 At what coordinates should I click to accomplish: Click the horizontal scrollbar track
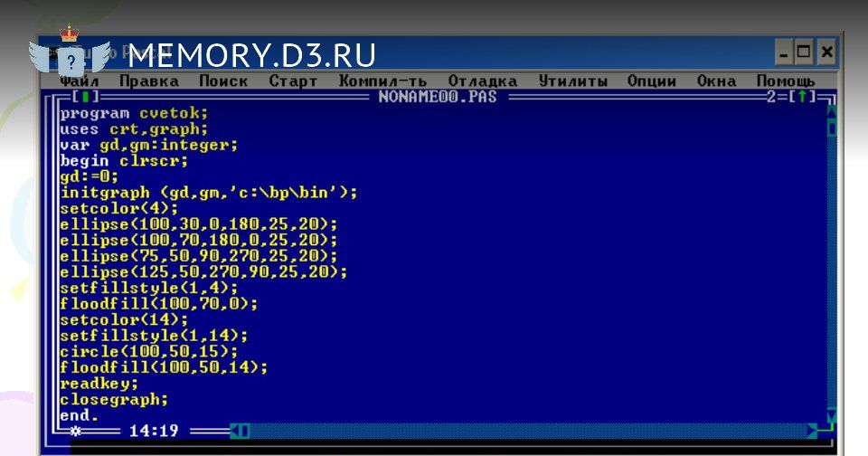[x=524, y=431]
